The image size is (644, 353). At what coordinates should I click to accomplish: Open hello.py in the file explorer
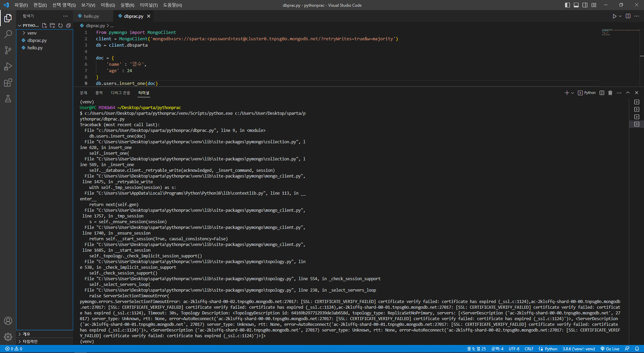click(x=35, y=48)
